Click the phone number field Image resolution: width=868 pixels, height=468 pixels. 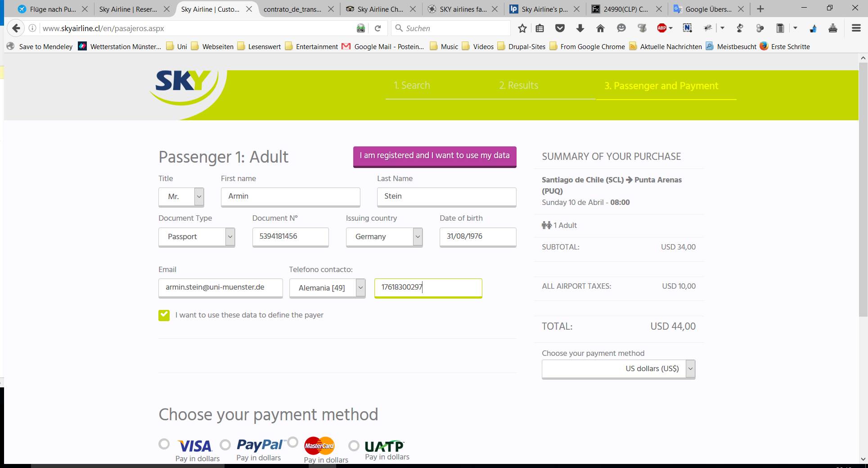[x=428, y=288]
